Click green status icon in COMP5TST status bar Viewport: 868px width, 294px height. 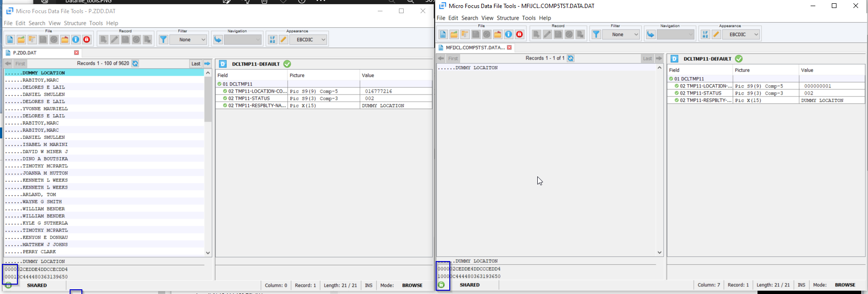tap(441, 285)
